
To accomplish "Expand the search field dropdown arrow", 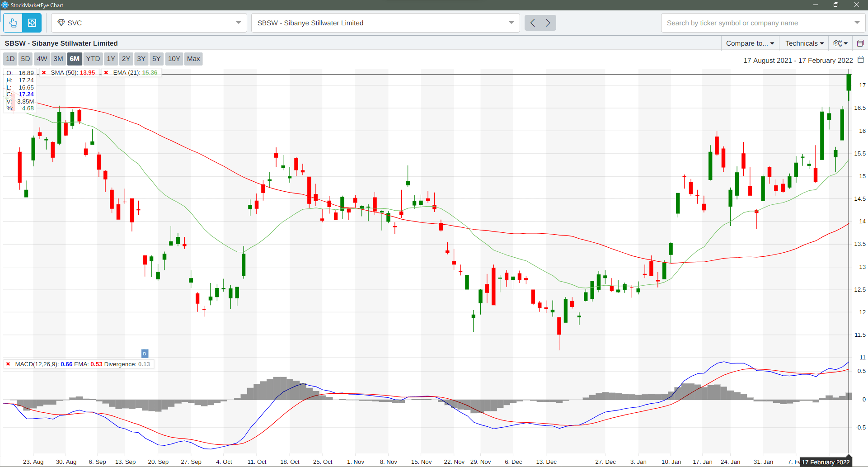I will (x=857, y=23).
